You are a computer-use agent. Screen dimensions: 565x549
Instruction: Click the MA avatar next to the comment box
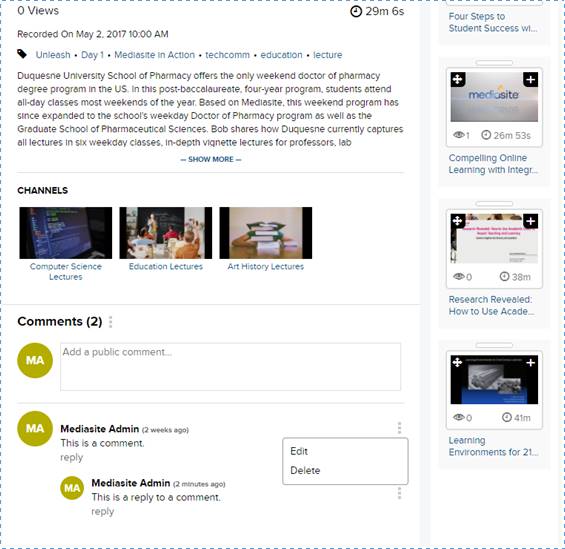pos(35,360)
